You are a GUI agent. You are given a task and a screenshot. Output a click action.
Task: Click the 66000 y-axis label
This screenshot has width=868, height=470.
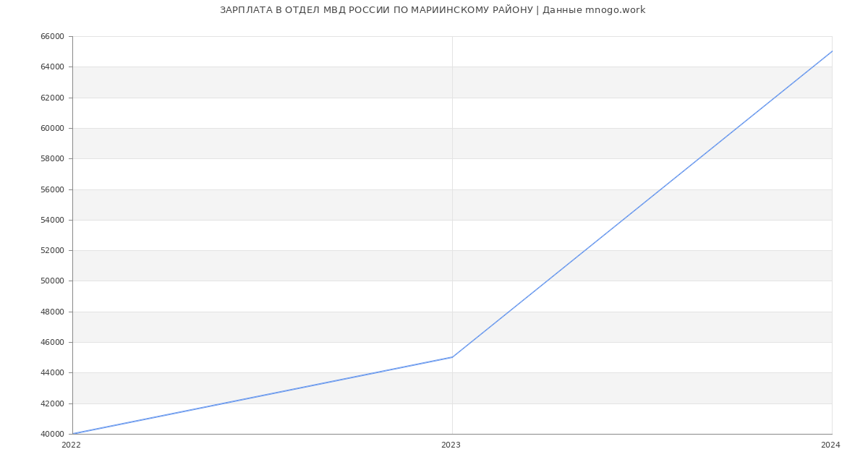click(x=52, y=37)
